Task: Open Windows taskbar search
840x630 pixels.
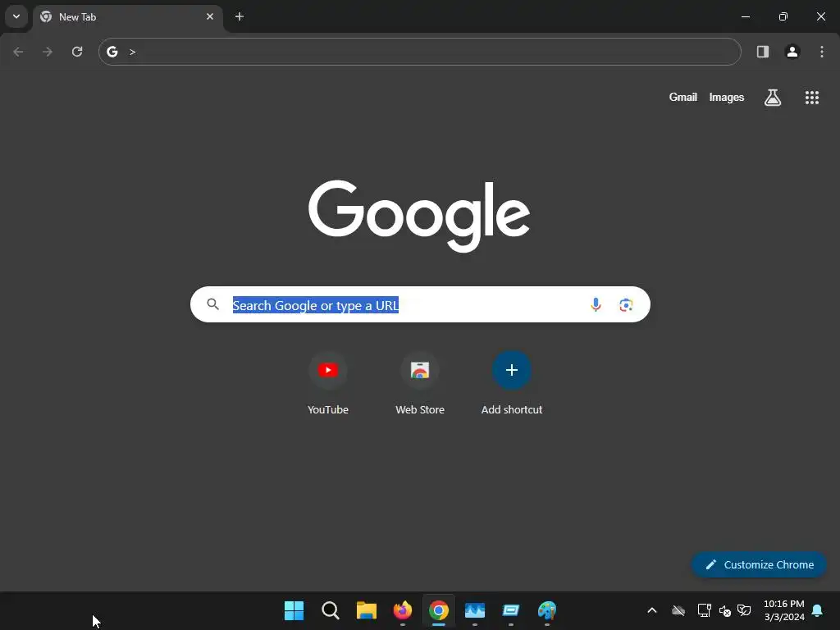Action: pyautogui.click(x=331, y=610)
